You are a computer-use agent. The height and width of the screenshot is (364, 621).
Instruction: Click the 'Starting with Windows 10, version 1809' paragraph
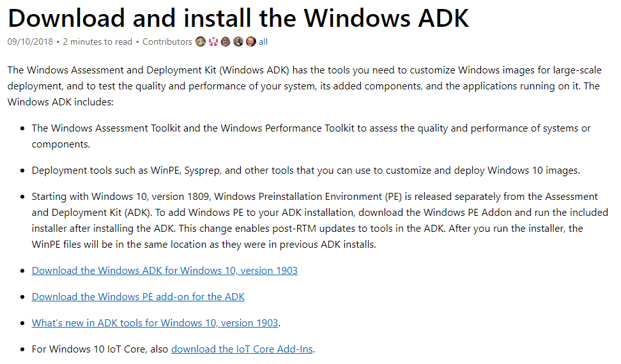(320, 220)
